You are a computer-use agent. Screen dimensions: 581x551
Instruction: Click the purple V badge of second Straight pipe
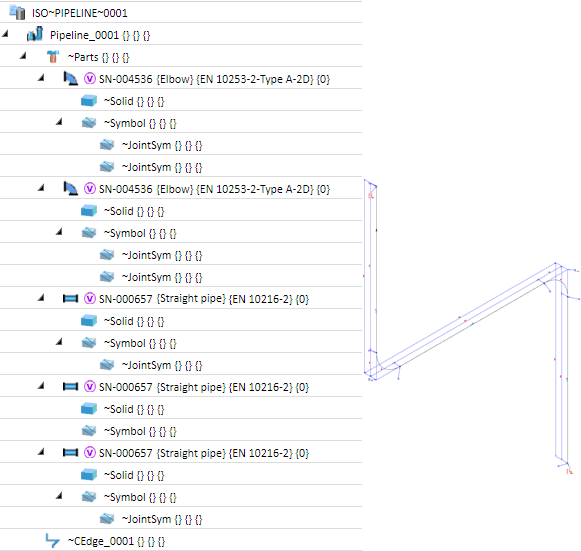click(89, 386)
